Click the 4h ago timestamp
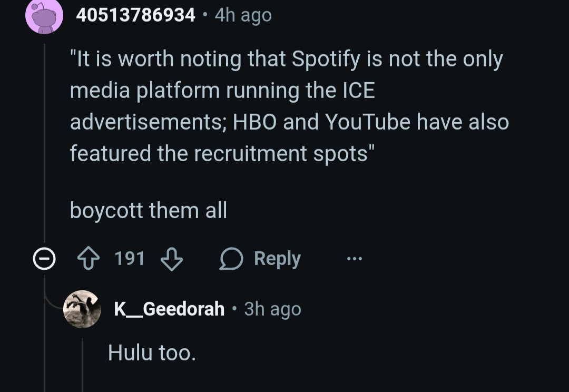This screenshot has width=569, height=392. pyautogui.click(x=243, y=15)
